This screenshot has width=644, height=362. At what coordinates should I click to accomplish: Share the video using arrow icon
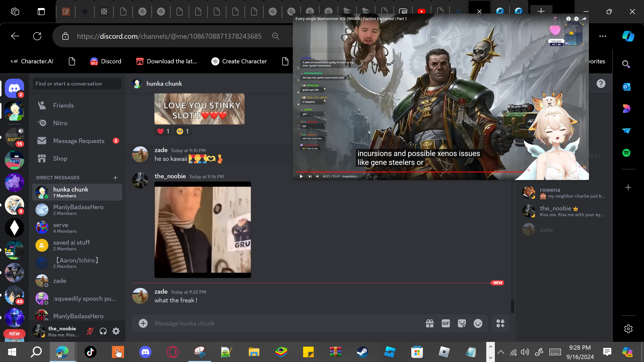point(584,19)
